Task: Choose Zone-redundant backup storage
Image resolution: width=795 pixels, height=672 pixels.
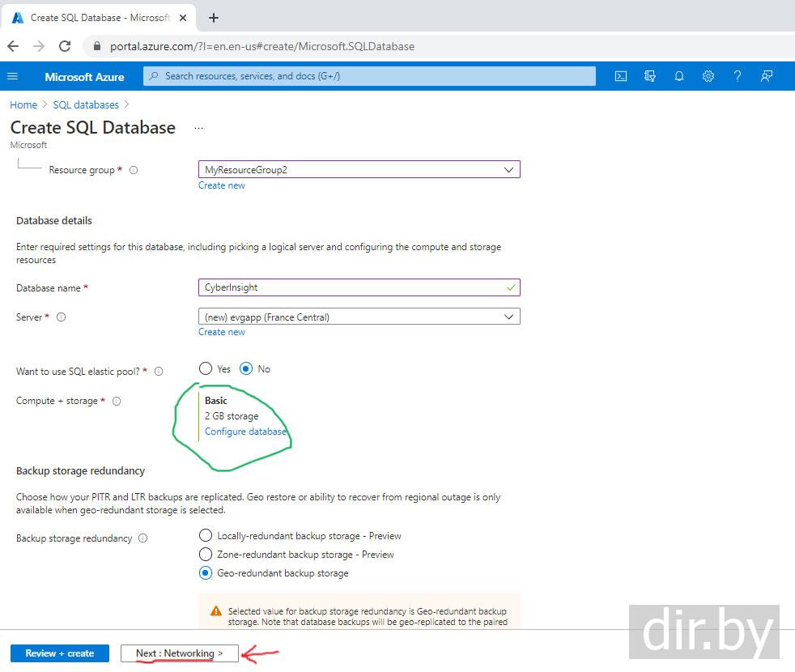Action: pos(206,554)
